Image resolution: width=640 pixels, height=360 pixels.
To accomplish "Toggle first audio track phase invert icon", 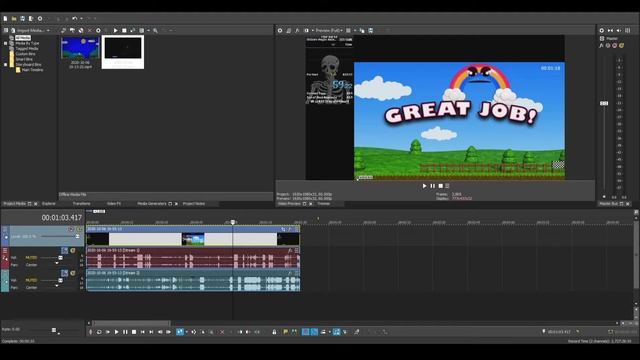I will [64, 251].
